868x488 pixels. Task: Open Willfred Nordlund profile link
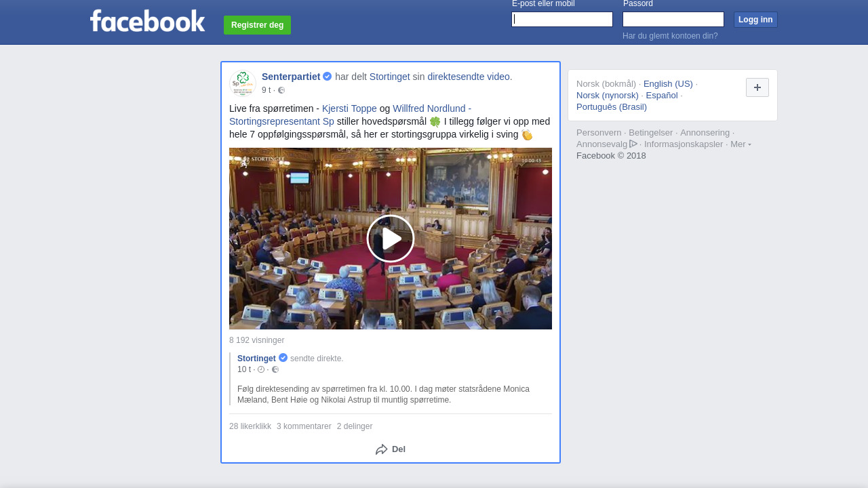350,115
